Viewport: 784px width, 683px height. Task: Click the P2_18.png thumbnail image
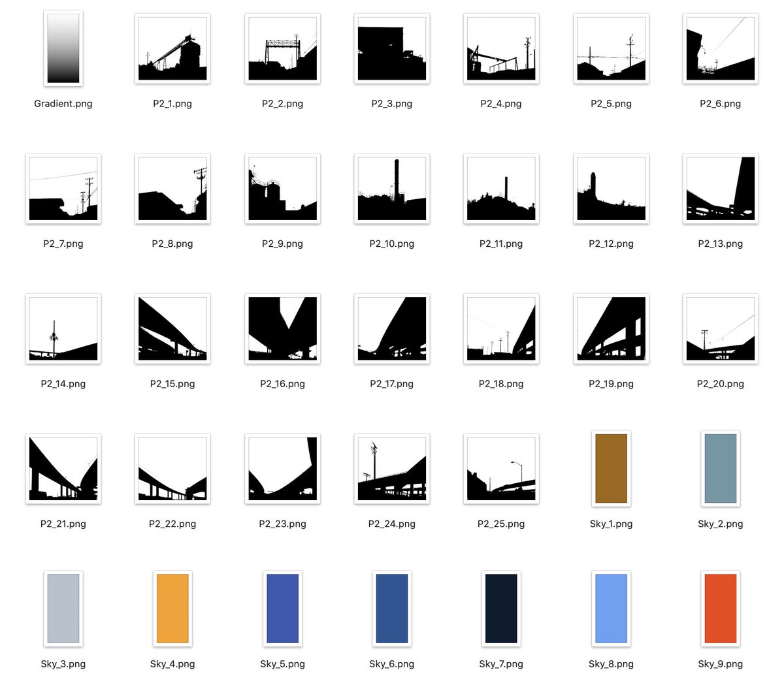(501, 328)
